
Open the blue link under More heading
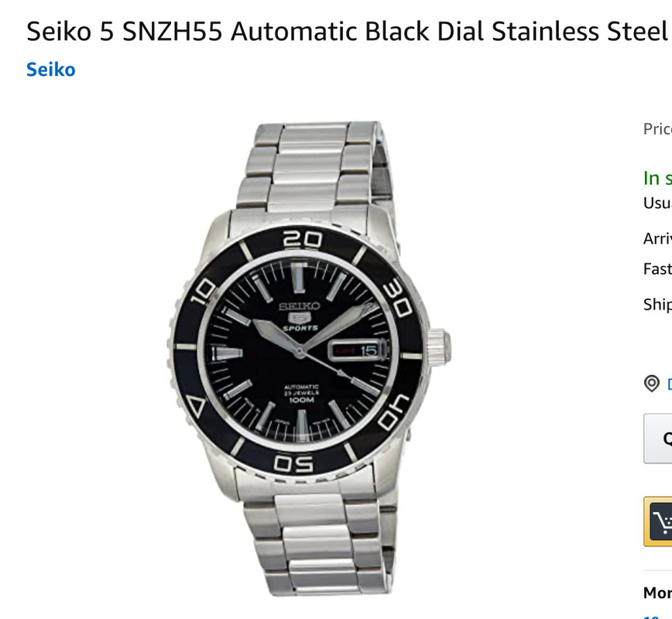[651, 617]
